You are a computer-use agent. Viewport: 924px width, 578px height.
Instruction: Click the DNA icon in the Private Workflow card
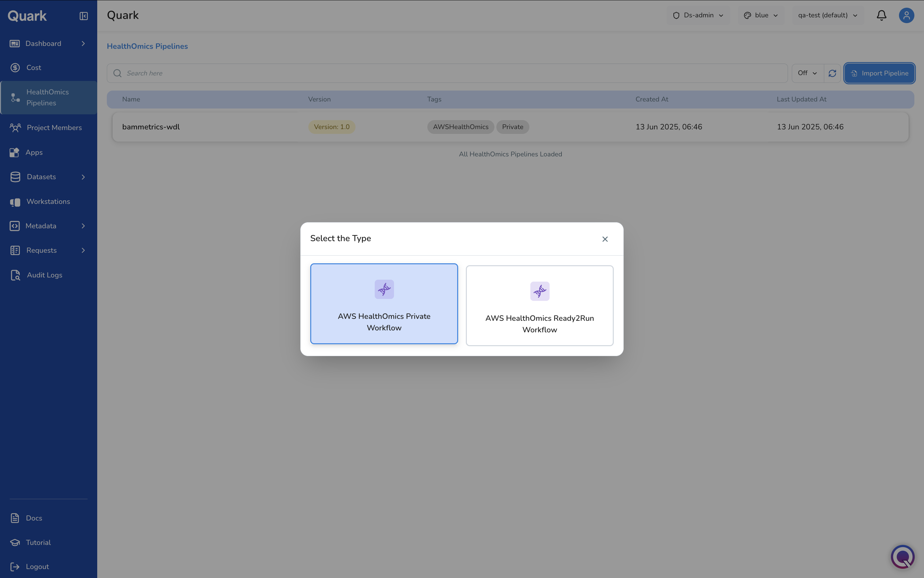click(384, 289)
